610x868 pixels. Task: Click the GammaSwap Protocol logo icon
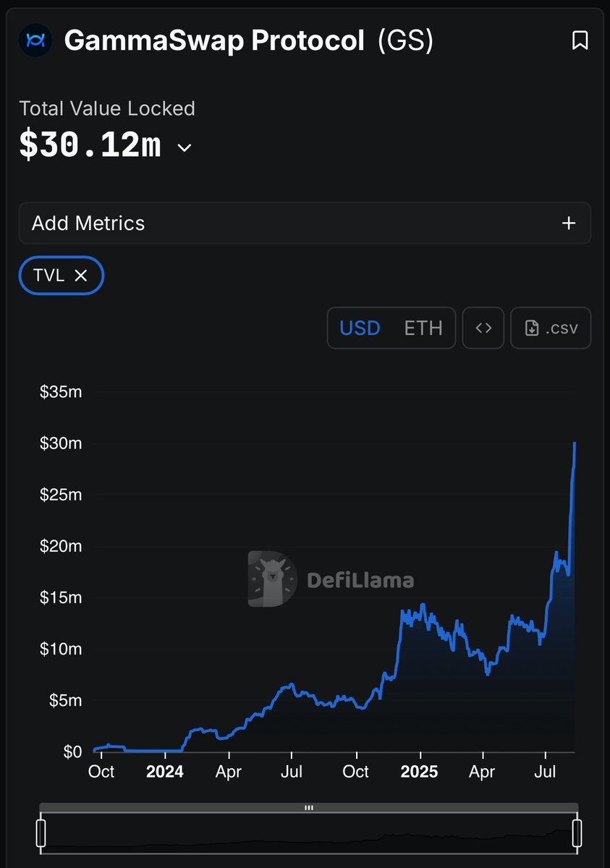(35, 41)
